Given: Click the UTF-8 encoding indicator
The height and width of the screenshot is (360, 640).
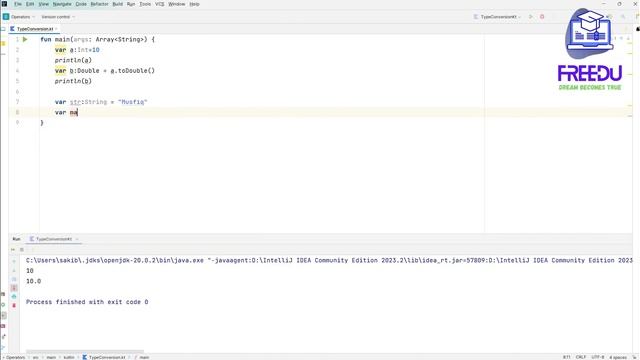Looking at the screenshot, I should pyautogui.click(x=598, y=358).
